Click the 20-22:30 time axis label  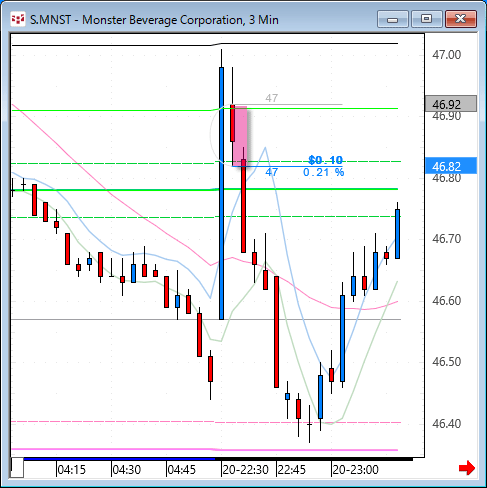click(x=245, y=470)
